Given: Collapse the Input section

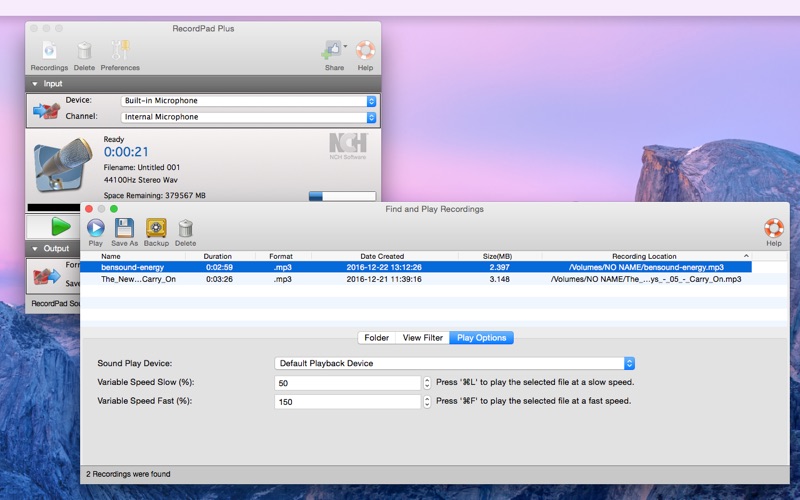Looking at the screenshot, I should [x=35, y=84].
